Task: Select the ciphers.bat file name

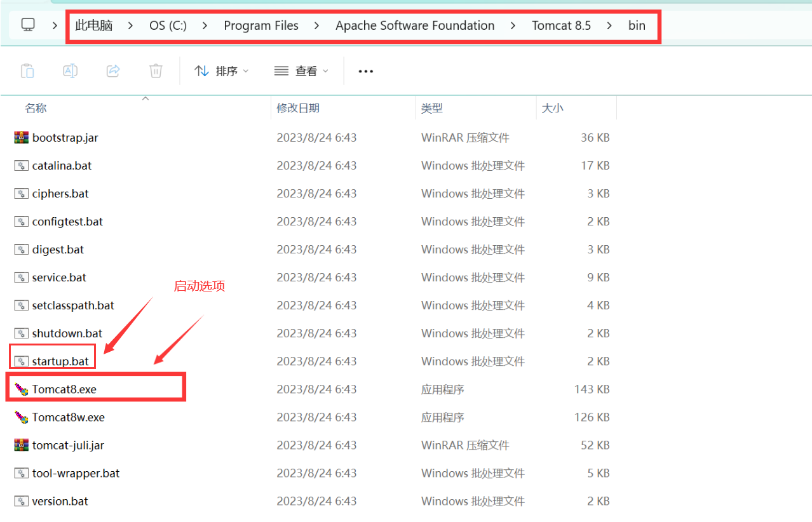Action: [x=60, y=193]
